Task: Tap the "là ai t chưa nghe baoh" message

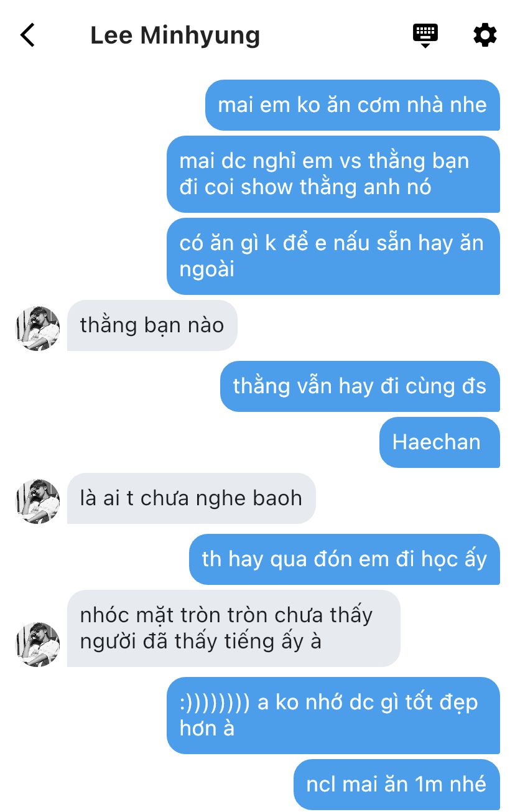Action: coord(192,498)
